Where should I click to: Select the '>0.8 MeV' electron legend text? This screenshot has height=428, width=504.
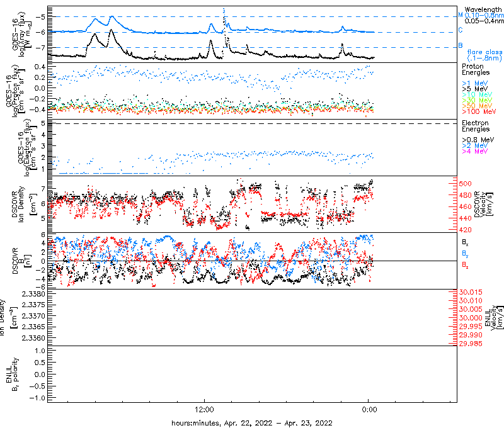point(478,140)
